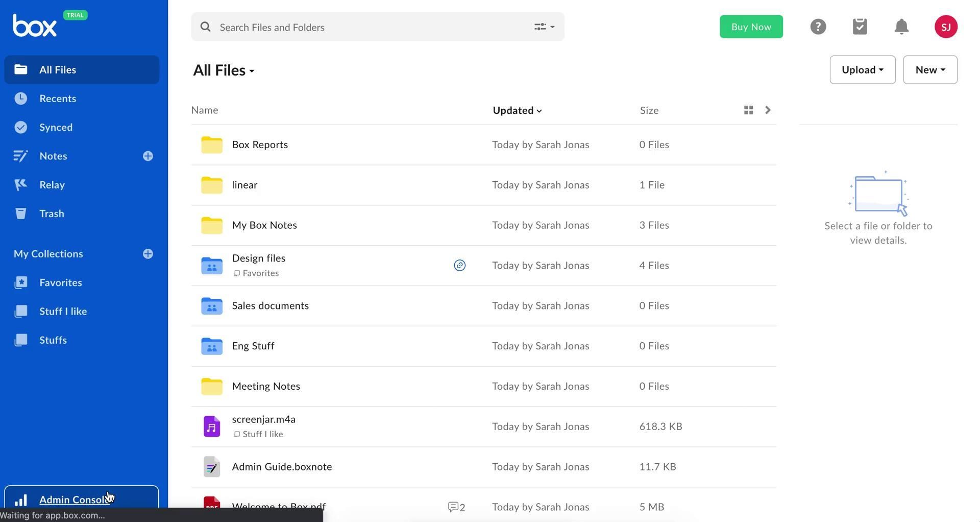Add a new note with plus icon

[x=148, y=156]
